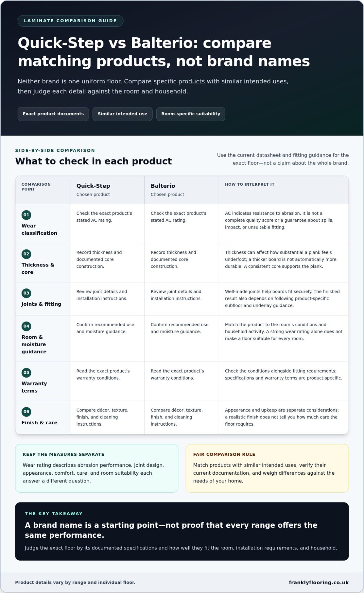Click the Fair Comparison Rule card
364x593 pixels.
[267, 468]
